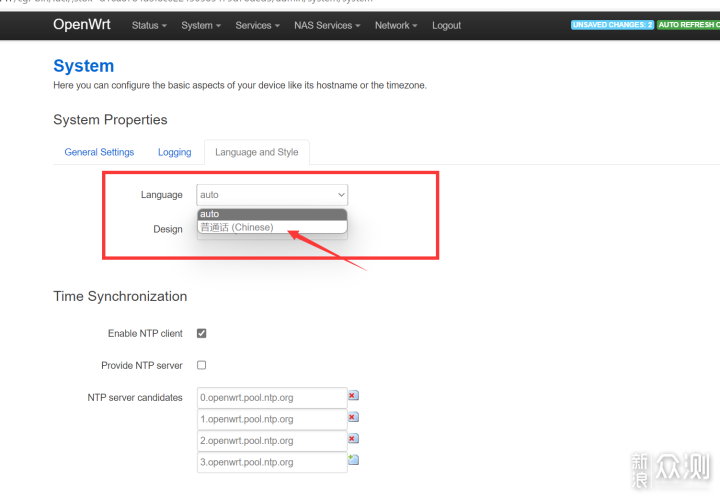Edit the 1.openwrt.pool.ntp.org field
This screenshot has width=720, height=498.
point(272,419)
